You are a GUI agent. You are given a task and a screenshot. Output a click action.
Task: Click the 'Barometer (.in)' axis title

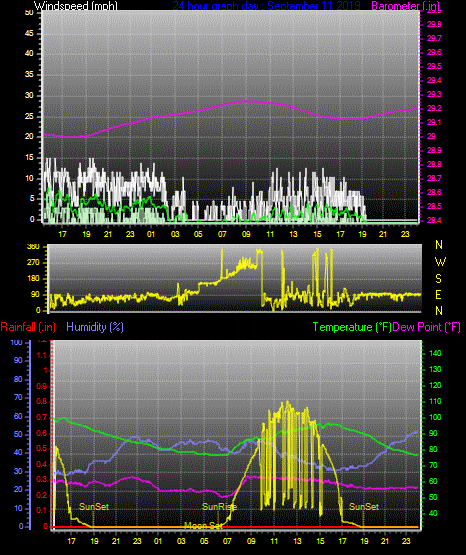pyautogui.click(x=405, y=5)
